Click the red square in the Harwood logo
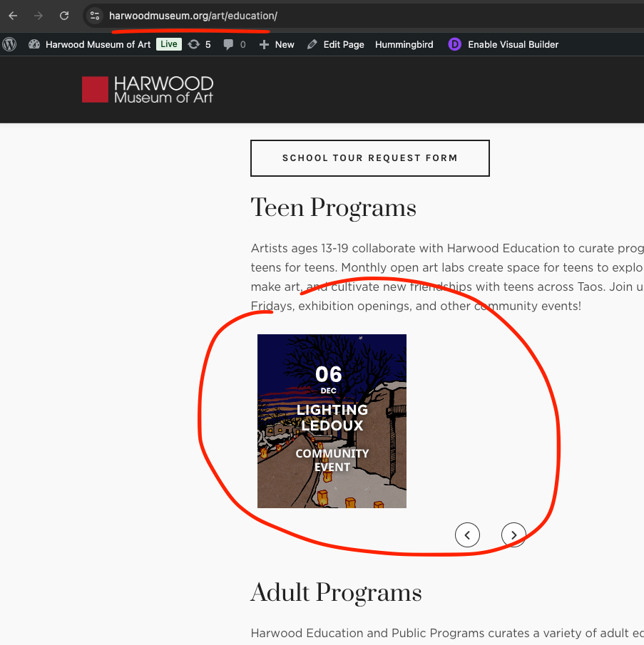The height and width of the screenshot is (645, 644). 95,89
